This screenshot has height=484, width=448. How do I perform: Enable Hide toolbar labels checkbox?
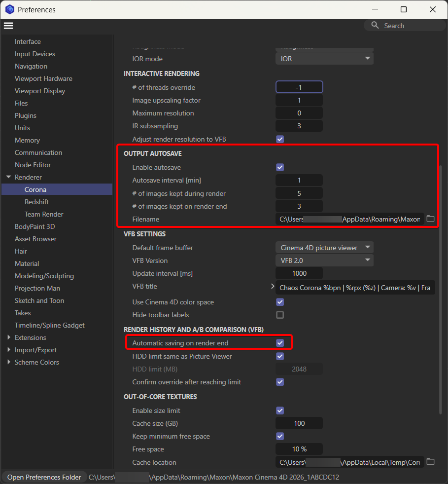(x=280, y=315)
